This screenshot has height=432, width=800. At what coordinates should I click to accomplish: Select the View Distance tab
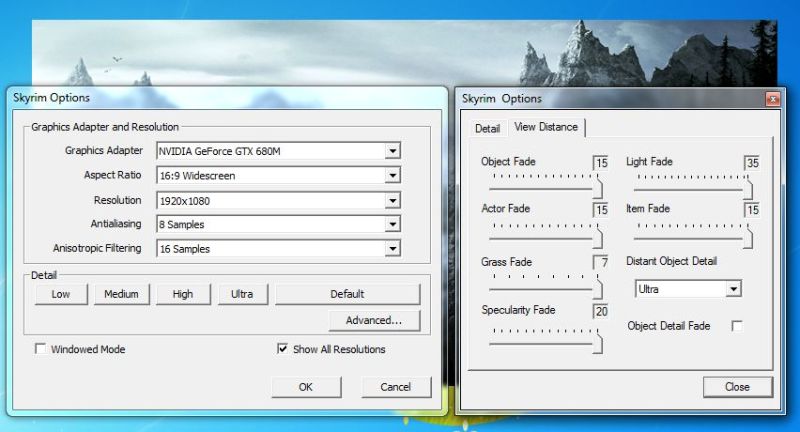coord(546,127)
